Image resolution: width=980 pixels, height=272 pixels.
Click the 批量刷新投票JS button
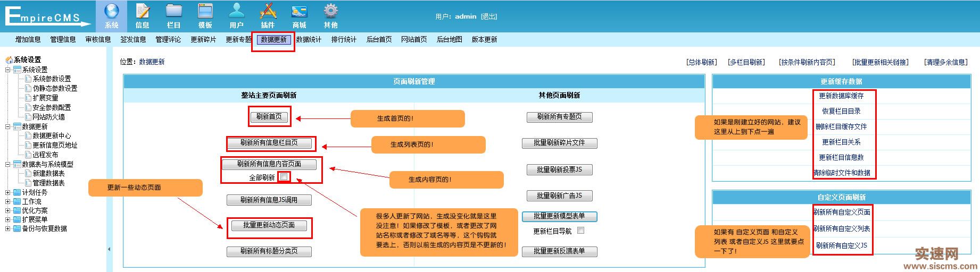(559, 169)
